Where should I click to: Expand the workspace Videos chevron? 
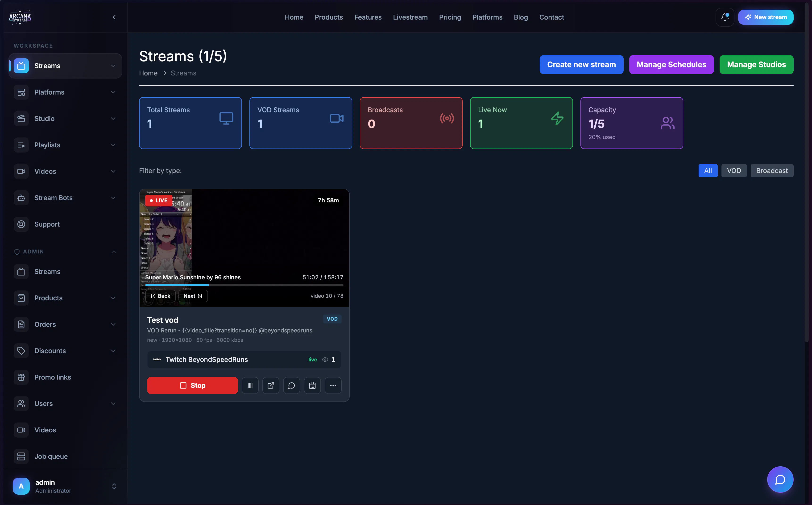113,171
